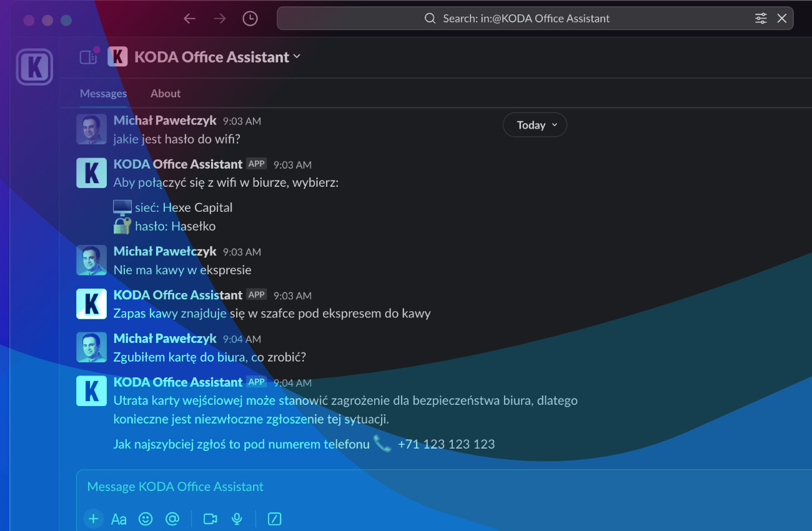Open slash shortcuts icon in composer
This screenshot has height=531, width=812.
coord(275,519)
